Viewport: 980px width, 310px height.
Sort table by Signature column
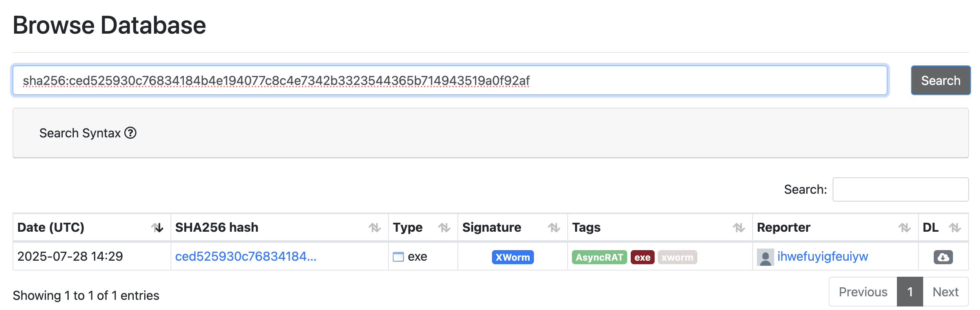pyautogui.click(x=554, y=227)
